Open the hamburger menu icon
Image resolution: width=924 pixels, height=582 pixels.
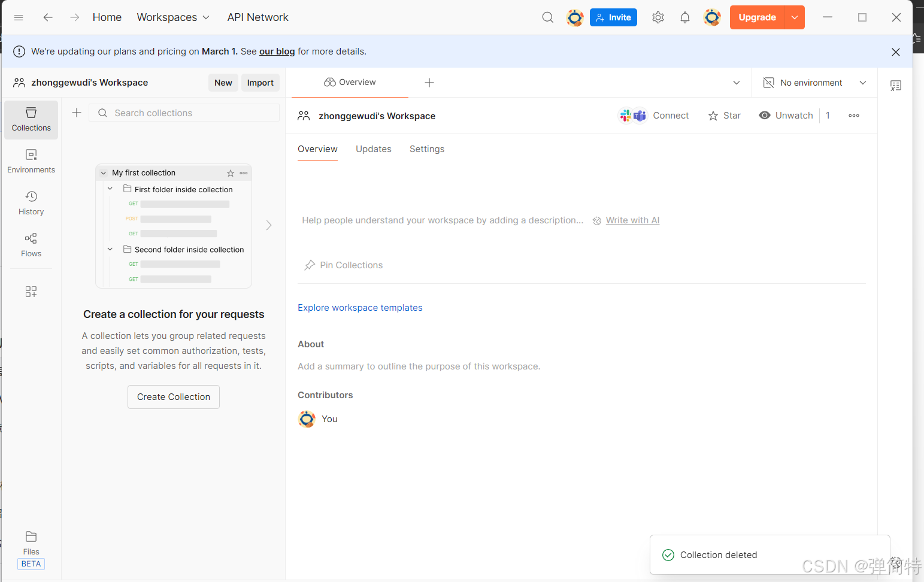click(19, 17)
